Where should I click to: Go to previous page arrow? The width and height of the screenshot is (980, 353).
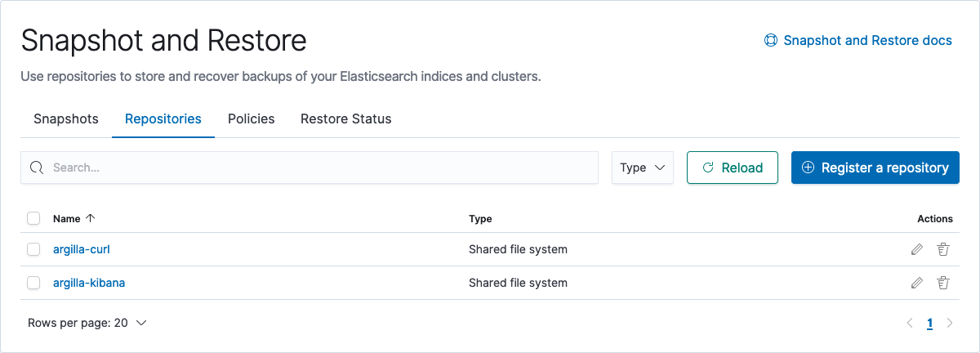[910, 323]
